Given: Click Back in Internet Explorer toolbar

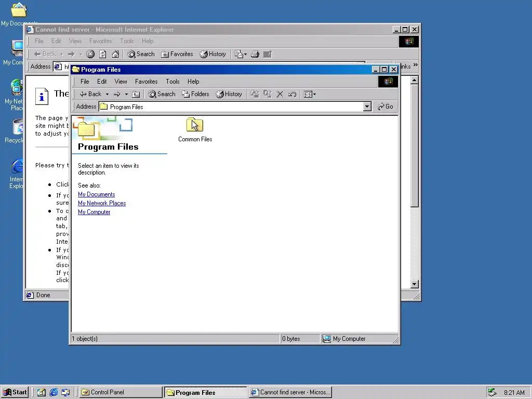Looking at the screenshot, I should tap(45, 54).
